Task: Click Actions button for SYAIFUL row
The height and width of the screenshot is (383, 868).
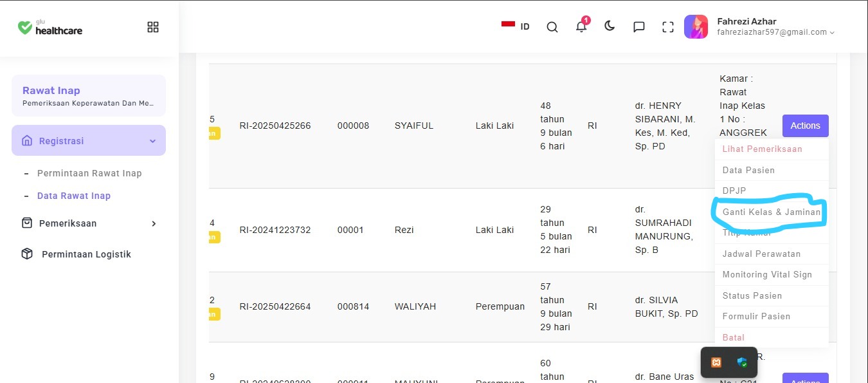Action: (x=805, y=126)
